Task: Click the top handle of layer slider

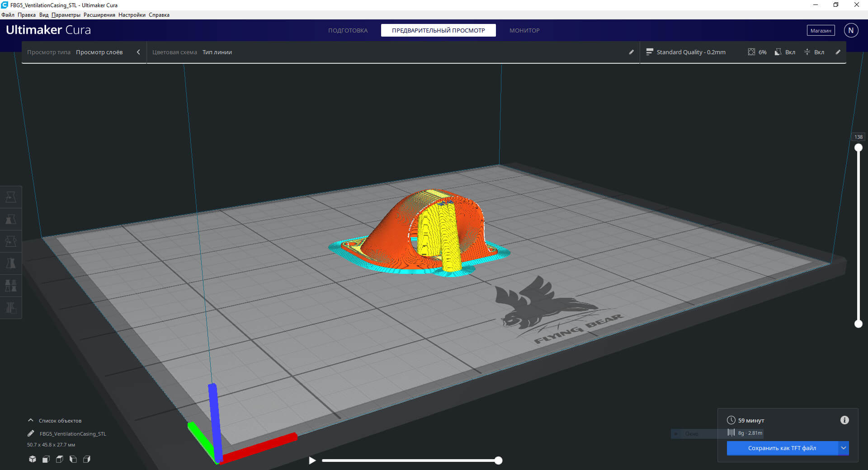Action: click(x=858, y=148)
